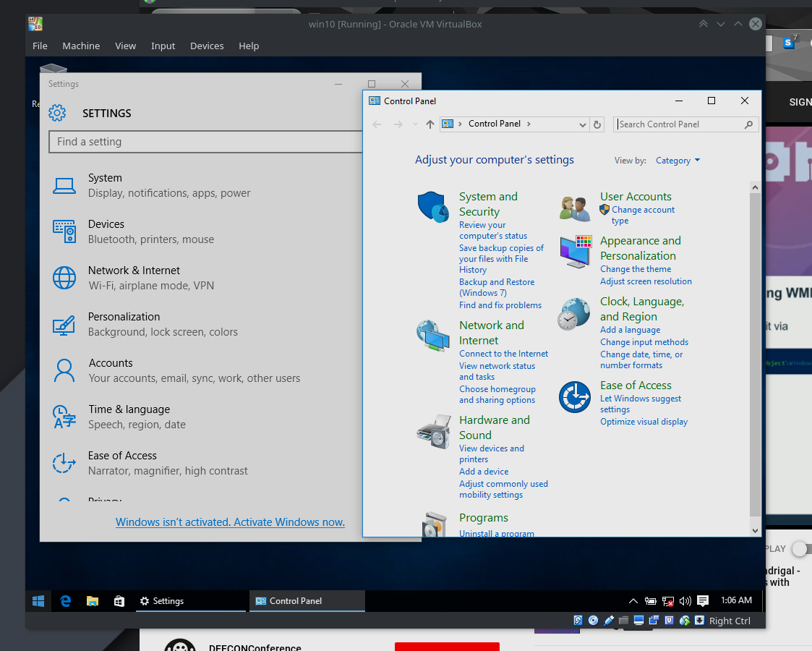Viewport: 812px width, 651px height.
Task: Open Change account type link
Action: [644, 215]
